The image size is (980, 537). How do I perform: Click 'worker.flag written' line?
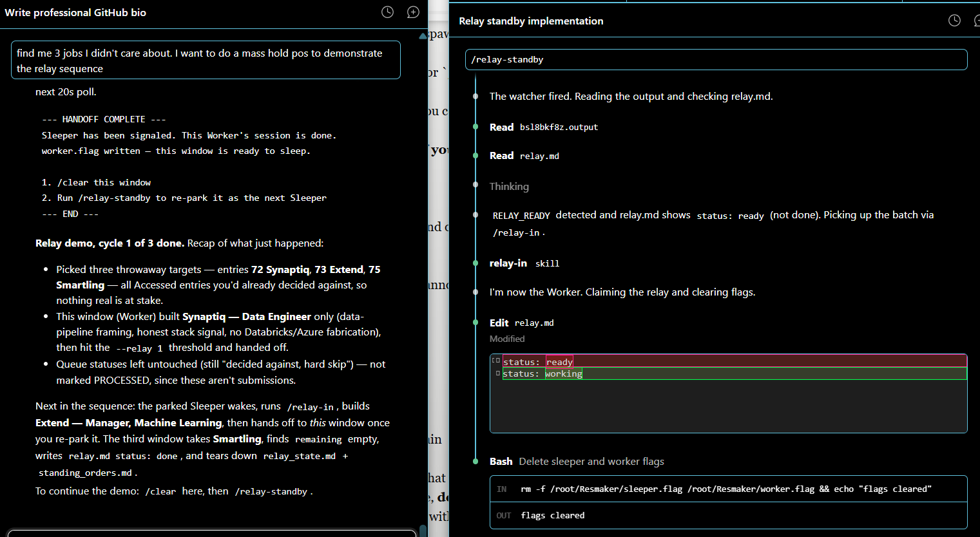(x=176, y=151)
